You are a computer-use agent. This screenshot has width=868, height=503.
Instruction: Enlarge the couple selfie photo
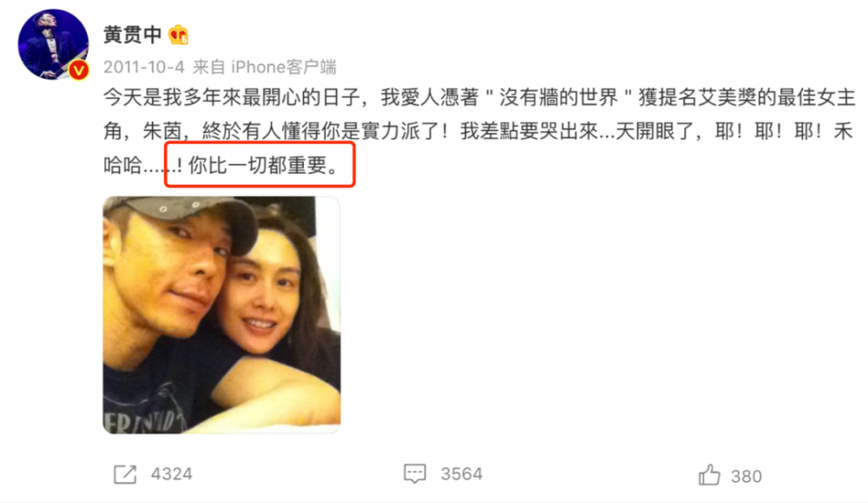[221, 314]
